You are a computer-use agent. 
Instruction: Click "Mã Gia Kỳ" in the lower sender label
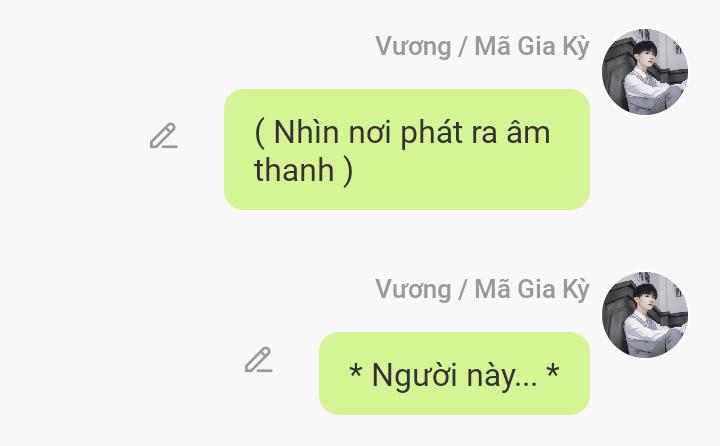[x=532, y=289]
